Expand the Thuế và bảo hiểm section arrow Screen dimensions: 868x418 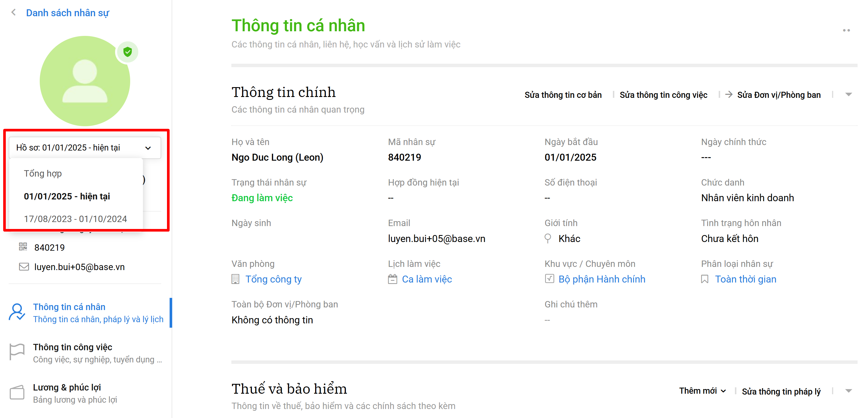849,391
